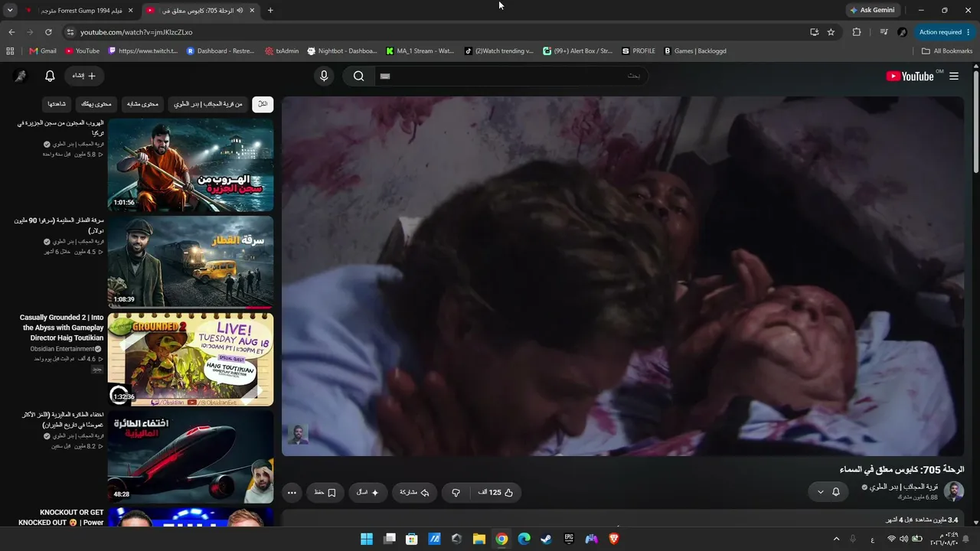The height and width of the screenshot is (551, 980).
Task: Open the Grounded 2 live stream thumbnail
Action: coord(191,359)
